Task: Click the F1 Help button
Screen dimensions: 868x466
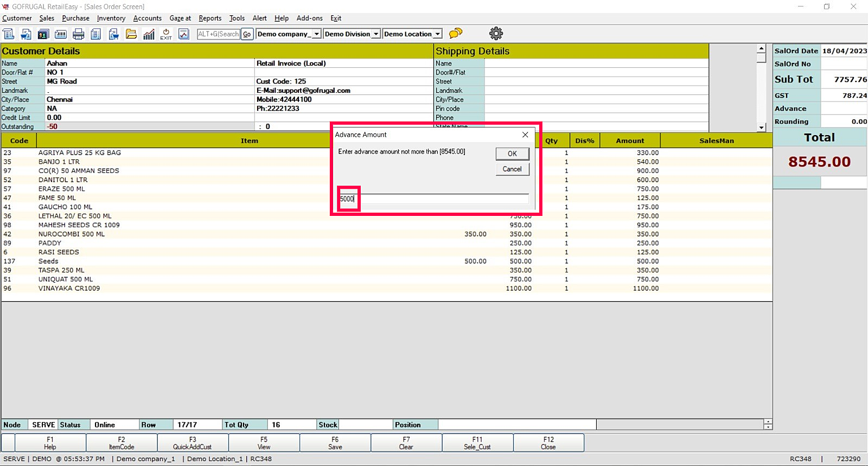Action: coord(50,443)
